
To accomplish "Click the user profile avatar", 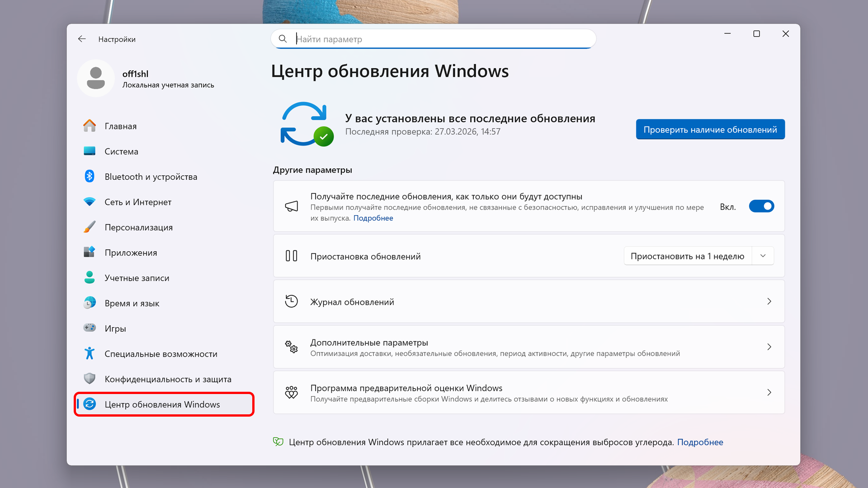I will point(96,78).
